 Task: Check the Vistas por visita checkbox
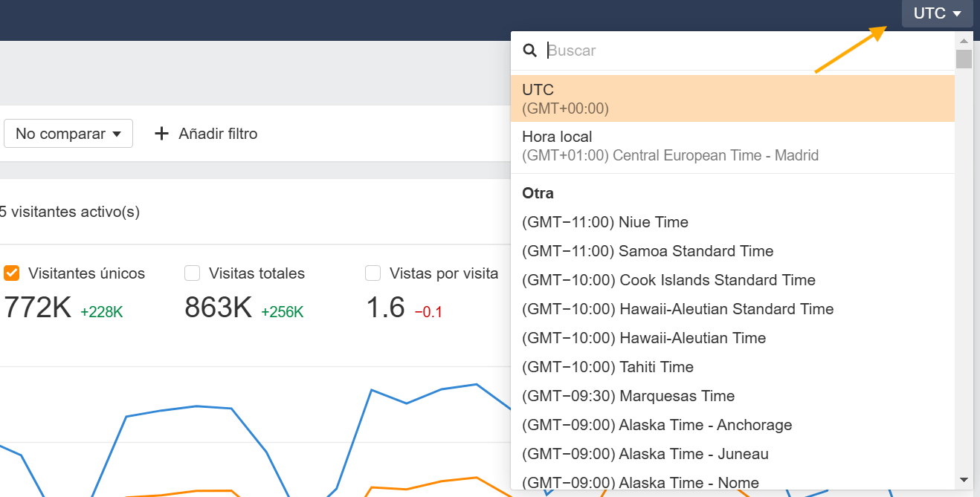373,273
